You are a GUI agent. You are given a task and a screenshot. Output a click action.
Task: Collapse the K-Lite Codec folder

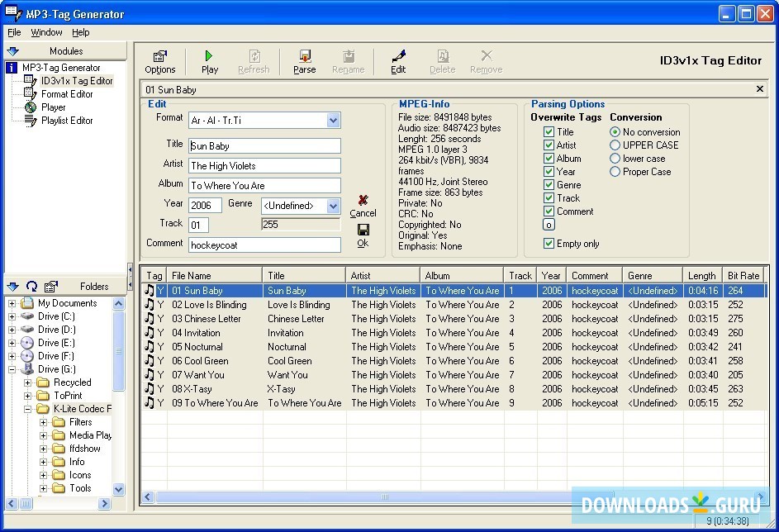tap(29, 408)
